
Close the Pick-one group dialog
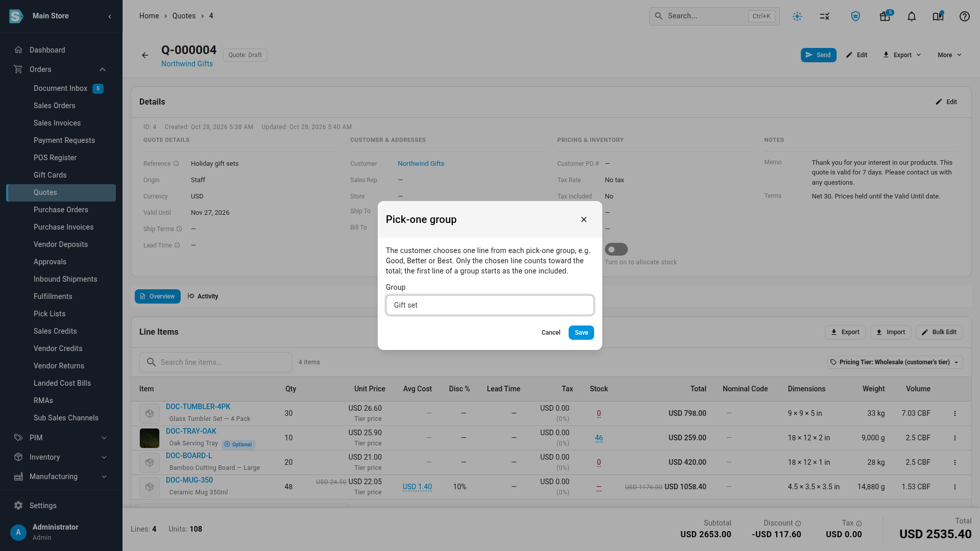click(584, 219)
